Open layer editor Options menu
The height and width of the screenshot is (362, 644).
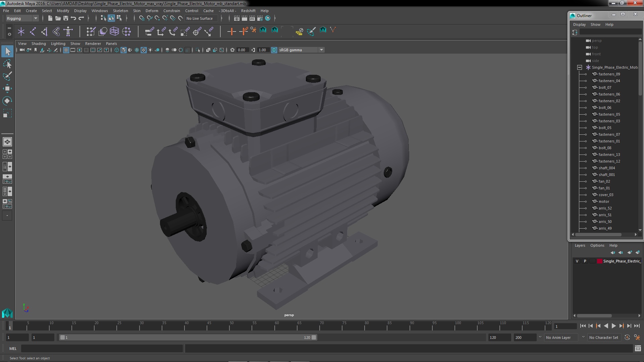[x=597, y=245]
